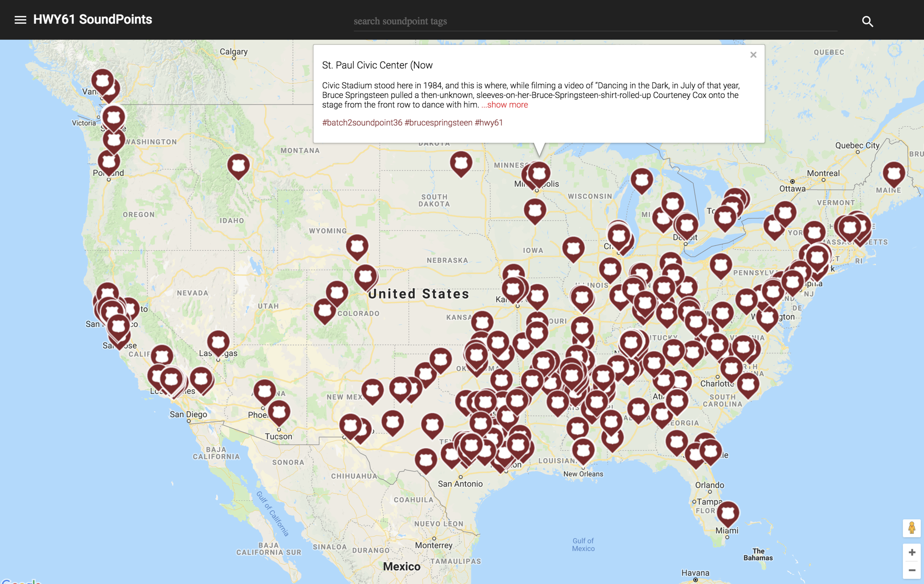Click HWY61 SoundPoints title
Screen dimensions: 924x584
(x=92, y=20)
